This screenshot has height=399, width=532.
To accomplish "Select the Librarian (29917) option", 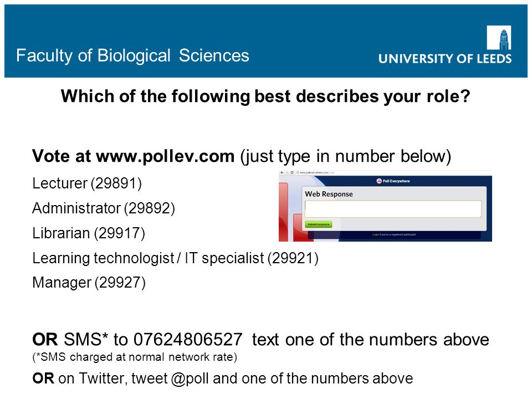I will [x=89, y=233].
